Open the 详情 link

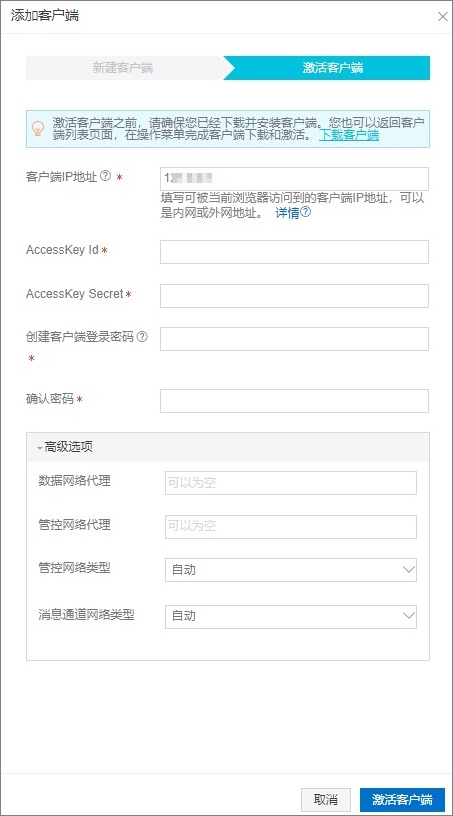point(287,213)
